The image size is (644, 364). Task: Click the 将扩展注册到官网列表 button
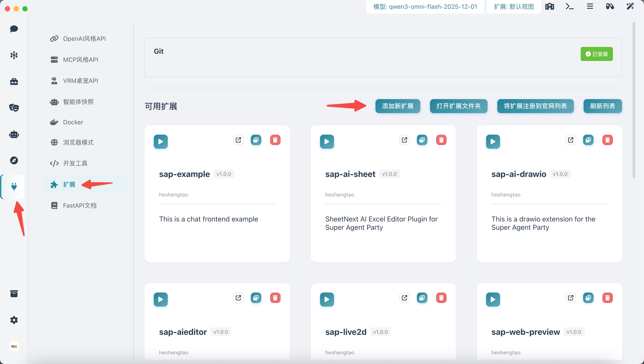pyautogui.click(x=536, y=106)
